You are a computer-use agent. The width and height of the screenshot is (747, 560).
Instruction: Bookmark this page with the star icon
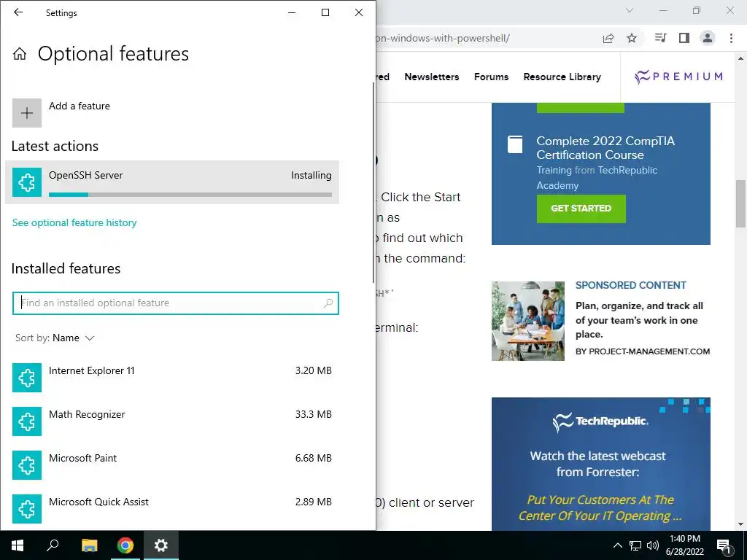click(x=632, y=38)
